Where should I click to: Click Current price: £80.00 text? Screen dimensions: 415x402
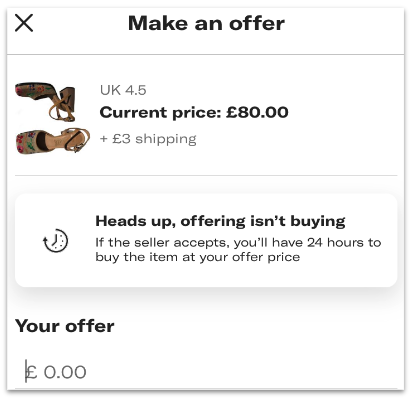(x=194, y=112)
